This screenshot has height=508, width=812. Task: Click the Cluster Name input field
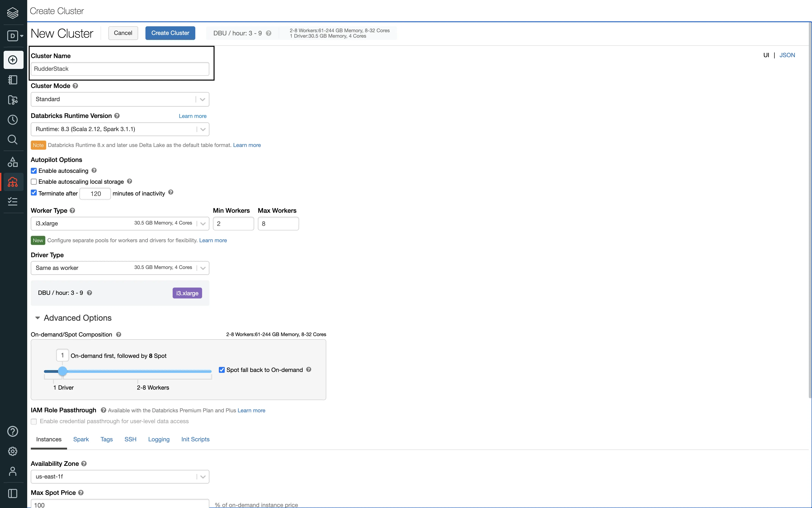120,69
